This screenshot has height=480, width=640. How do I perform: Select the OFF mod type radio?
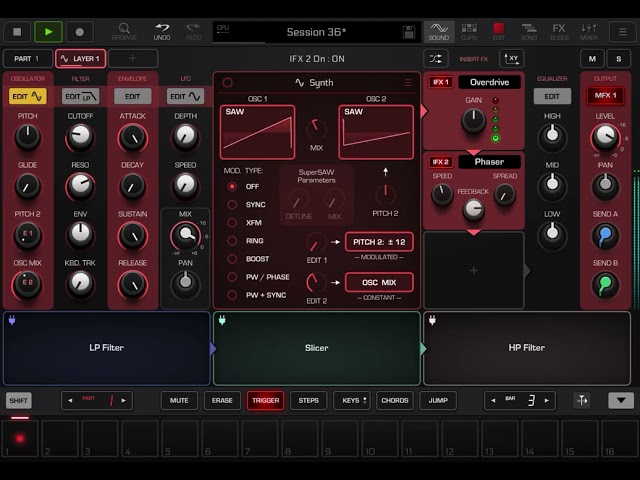tap(232, 187)
